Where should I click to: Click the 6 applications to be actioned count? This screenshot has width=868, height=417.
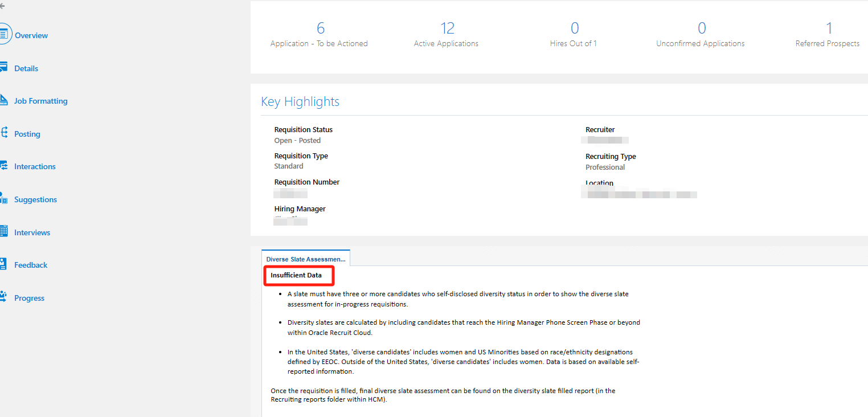click(x=321, y=28)
